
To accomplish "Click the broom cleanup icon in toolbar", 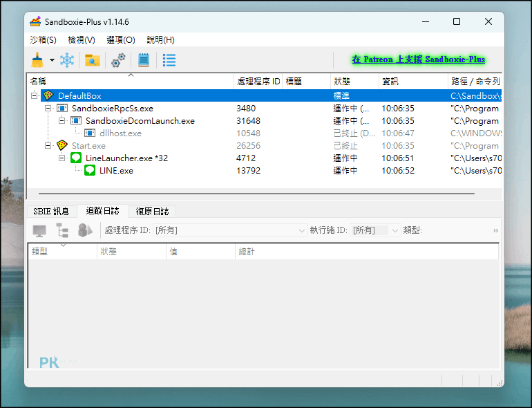I will (37, 60).
